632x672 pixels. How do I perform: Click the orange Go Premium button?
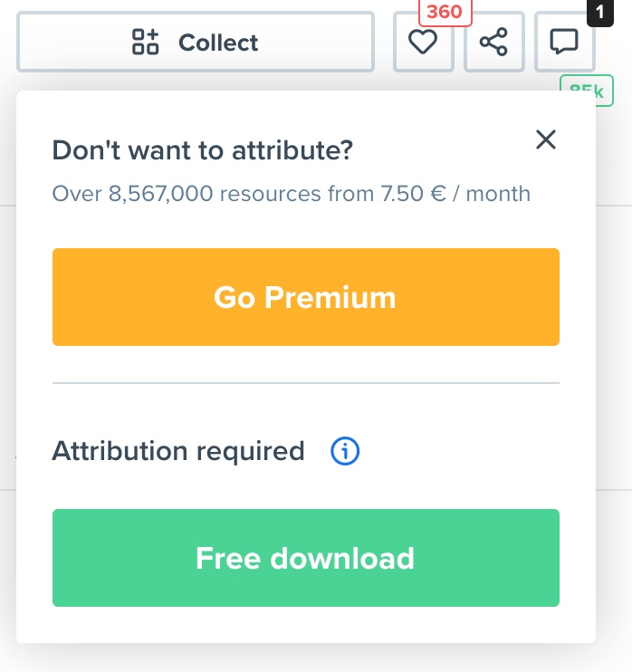(x=305, y=297)
